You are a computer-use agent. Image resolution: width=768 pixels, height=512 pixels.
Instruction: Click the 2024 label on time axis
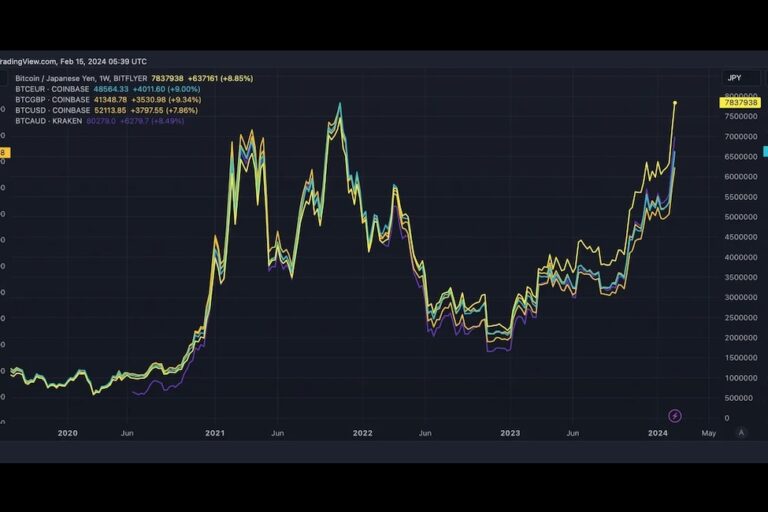(x=658, y=433)
